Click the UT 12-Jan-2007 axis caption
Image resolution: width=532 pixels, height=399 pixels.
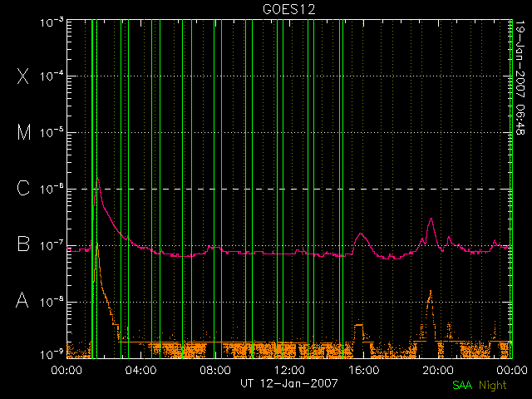(x=289, y=384)
